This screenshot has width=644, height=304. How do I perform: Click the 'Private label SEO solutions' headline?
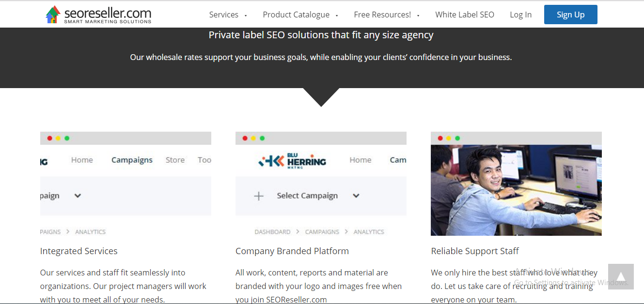point(321,35)
